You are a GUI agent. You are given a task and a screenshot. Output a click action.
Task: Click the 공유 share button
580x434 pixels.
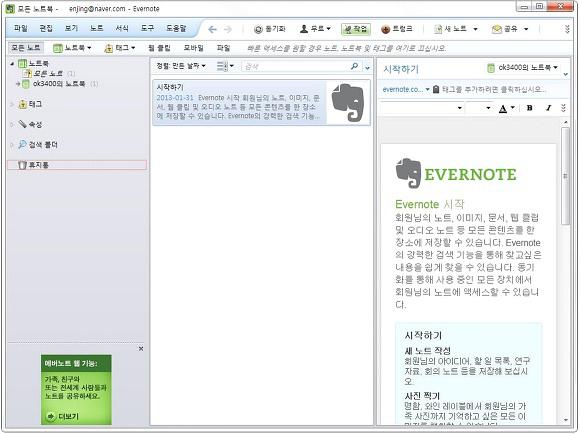(505, 29)
